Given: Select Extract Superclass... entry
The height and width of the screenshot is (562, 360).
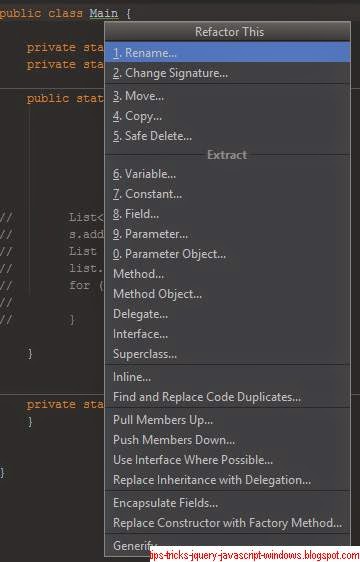Looking at the screenshot, I should click(227, 354).
